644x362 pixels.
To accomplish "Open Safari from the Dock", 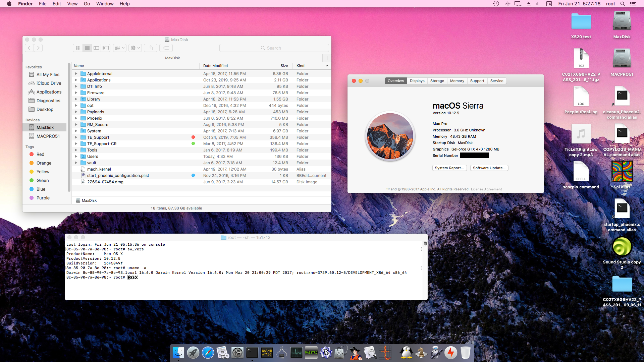I will coord(208,353).
